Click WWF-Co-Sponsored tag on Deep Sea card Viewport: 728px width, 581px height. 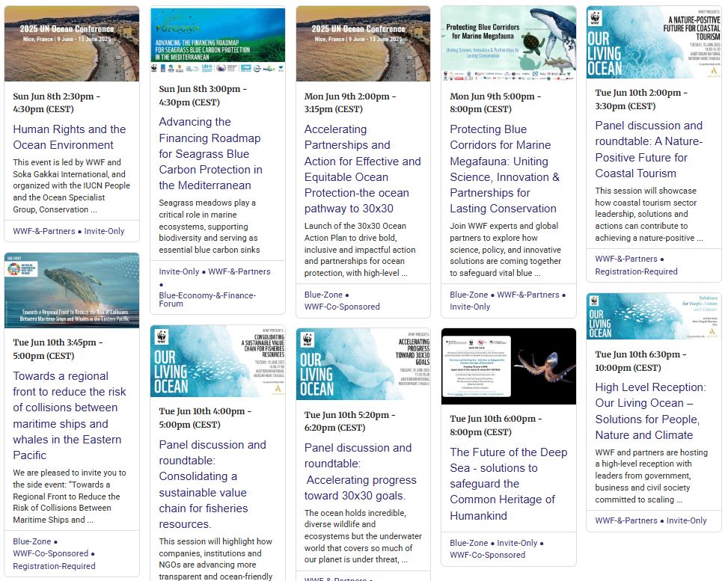488,555
